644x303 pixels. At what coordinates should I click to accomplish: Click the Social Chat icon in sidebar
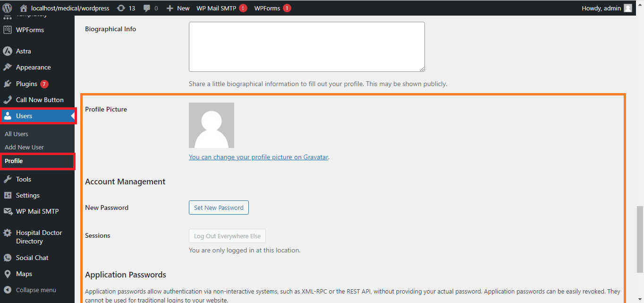coord(8,258)
